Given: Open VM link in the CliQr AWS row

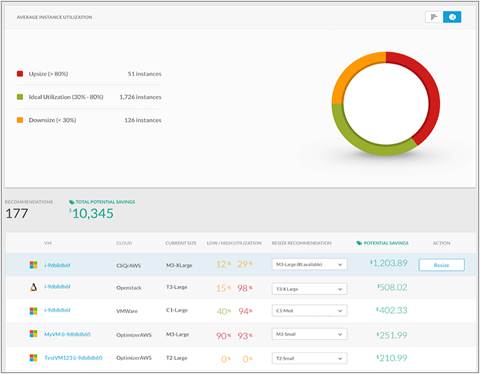Looking at the screenshot, I should point(57,265).
